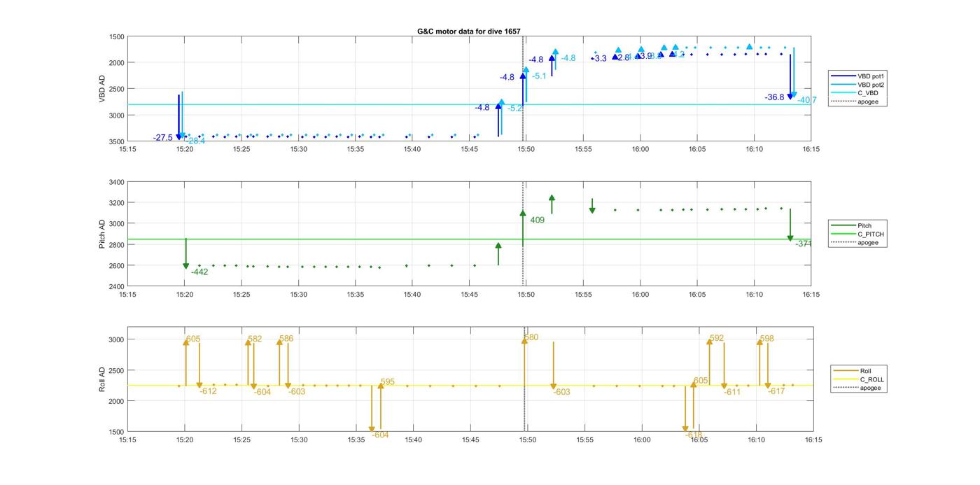Click the "592" roll data label

[x=717, y=339]
